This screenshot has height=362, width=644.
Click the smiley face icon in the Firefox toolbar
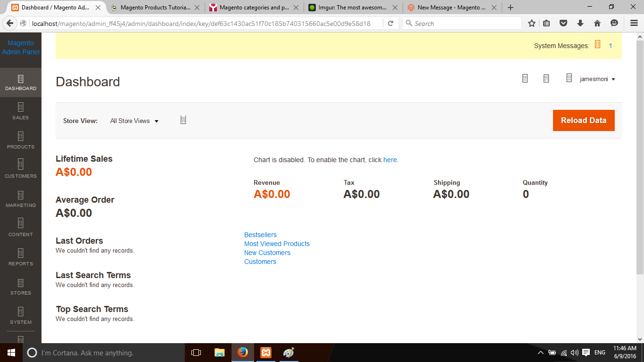click(614, 23)
